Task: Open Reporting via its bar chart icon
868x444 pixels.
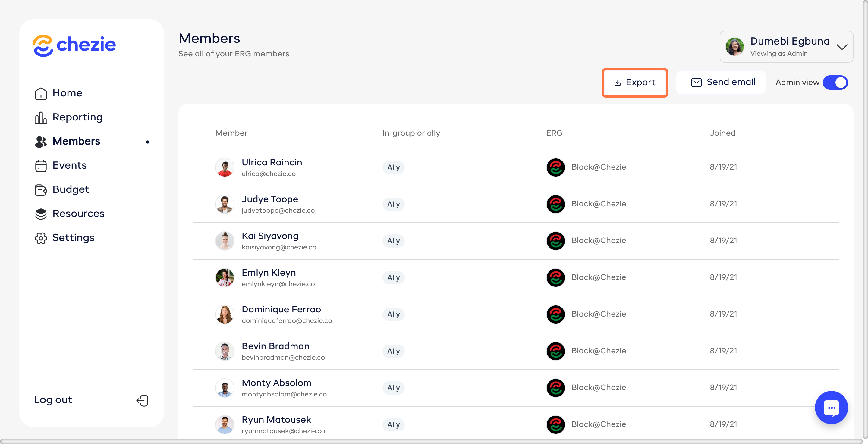Action: click(x=40, y=117)
